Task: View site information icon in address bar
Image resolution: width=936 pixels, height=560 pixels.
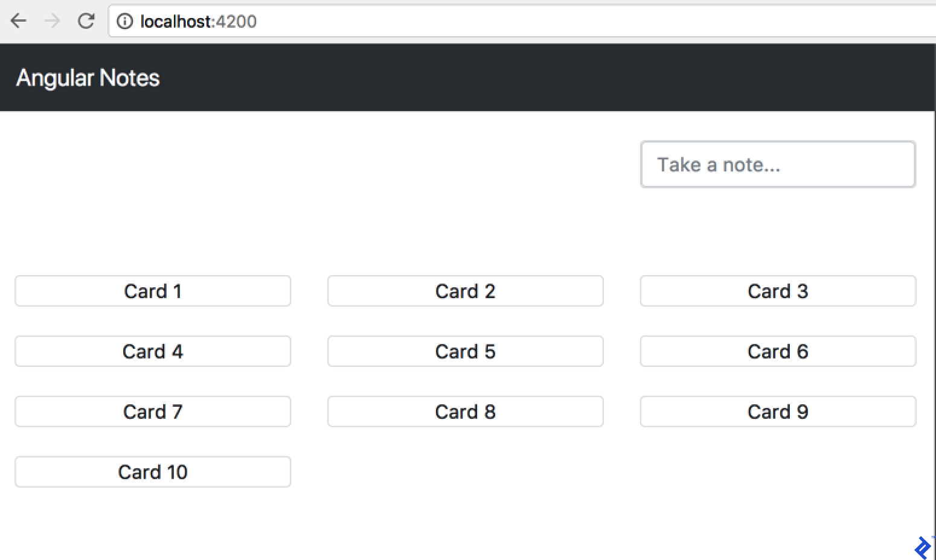Action: tap(124, 22)
